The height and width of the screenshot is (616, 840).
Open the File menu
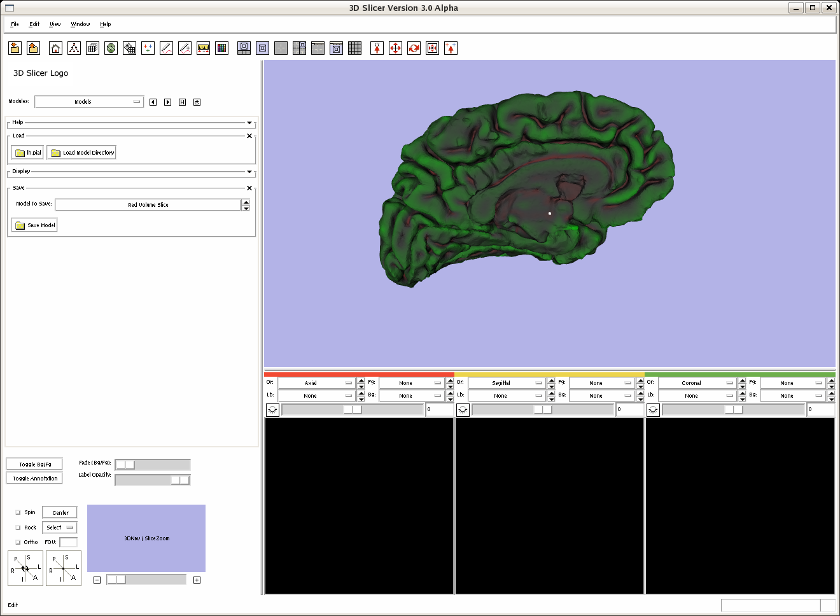pyautogui.click(x=15, y=24)
